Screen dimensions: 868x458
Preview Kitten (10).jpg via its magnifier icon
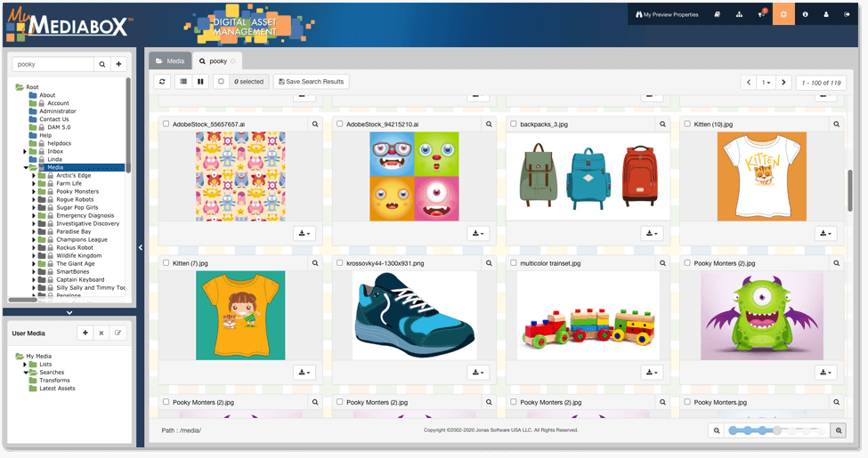837,124
